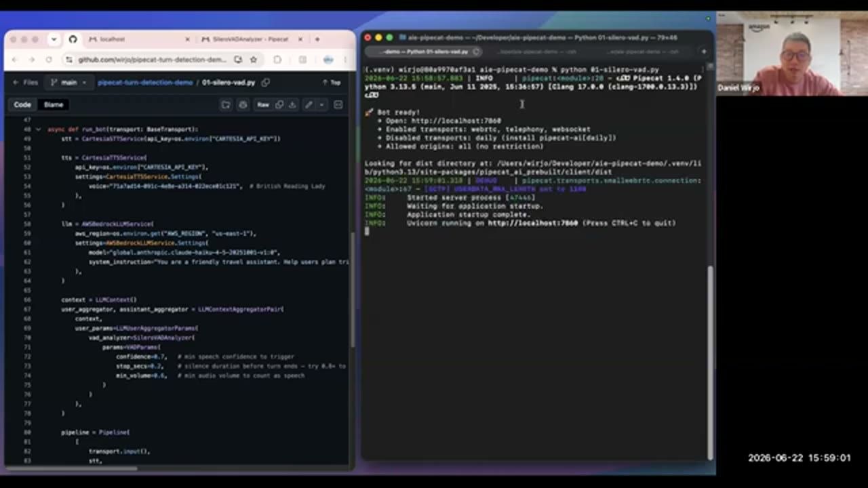Go forward in browser history
Screen dimensions: 868x488
tap(32, 60)
